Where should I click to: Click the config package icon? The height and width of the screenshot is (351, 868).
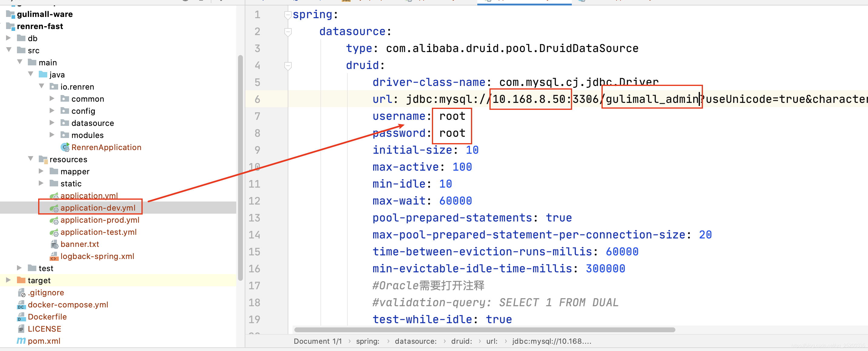65,111
